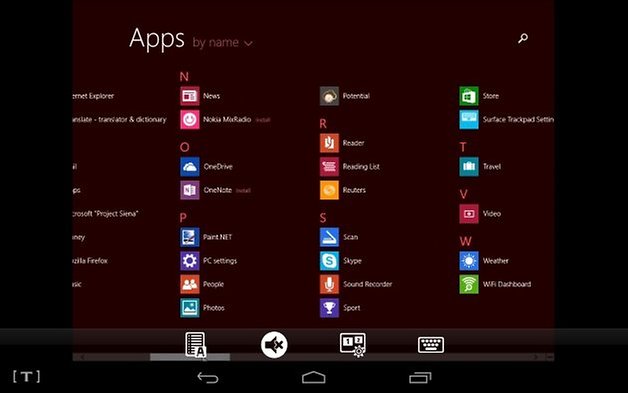Open the News app tile

tap(189, 96)
